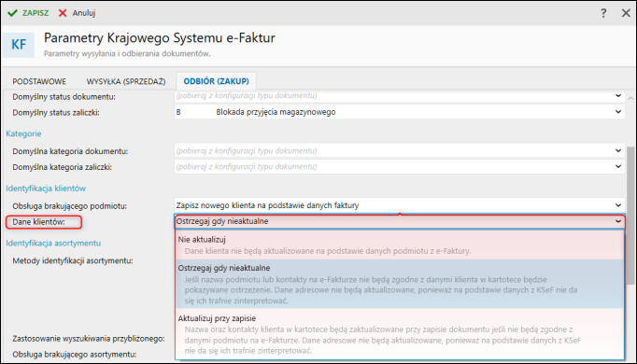Open Domyślna kategoria zaliczki dropdown arrow
The width and height of the screenshot is (637, 364).
(x=618, y=166)
